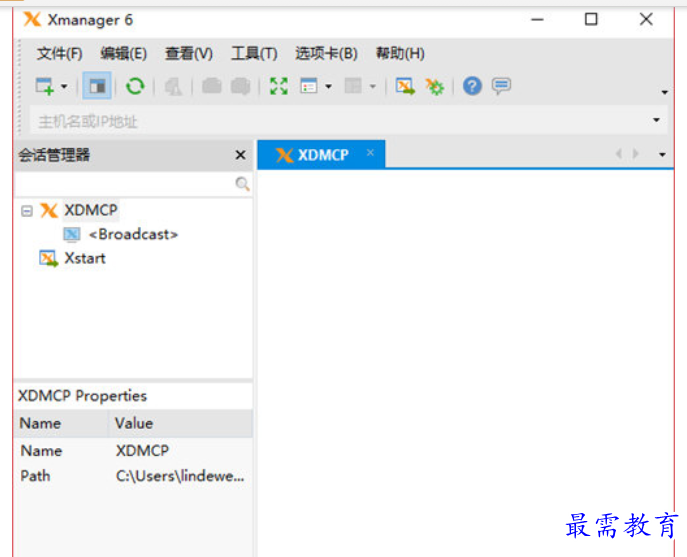Click the tab scroll left arrow
The height and width of the screenshot is (557, 687).
coord(619,154)
